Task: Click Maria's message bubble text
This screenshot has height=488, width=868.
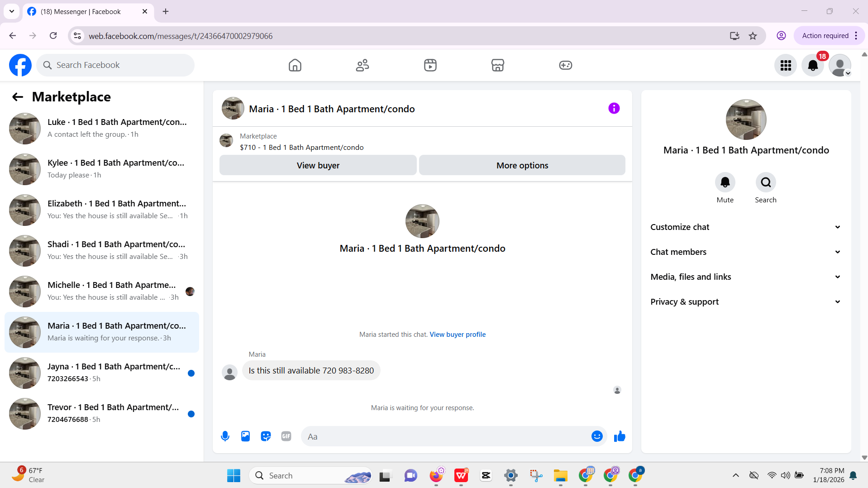Action: (311, 370)
